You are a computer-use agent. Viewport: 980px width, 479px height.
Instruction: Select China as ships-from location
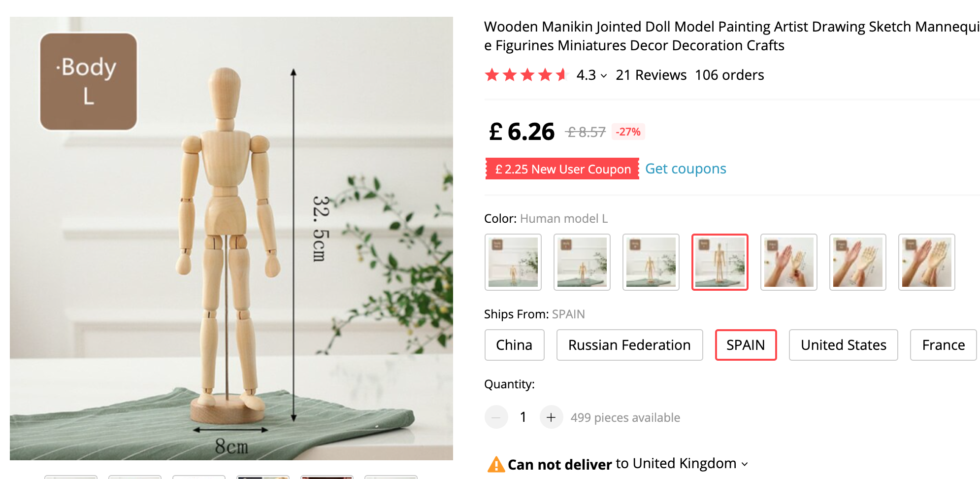pyautogui.click(x=514, y=345)
